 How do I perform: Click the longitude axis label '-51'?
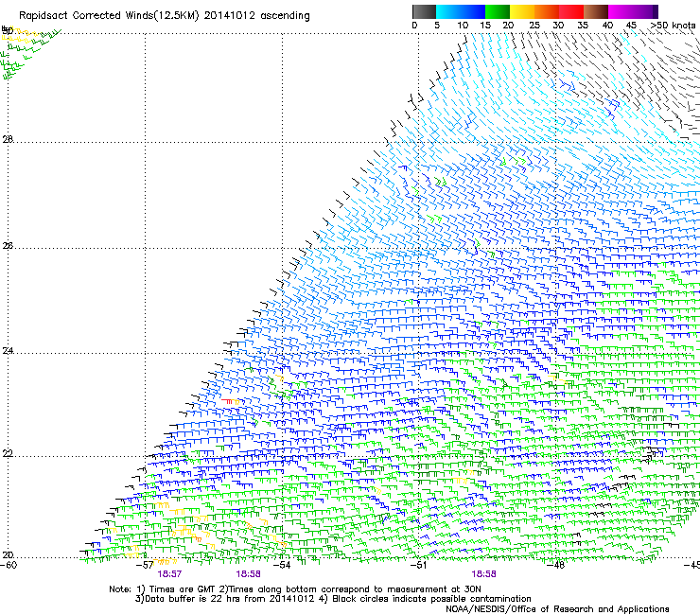point(419,565)
